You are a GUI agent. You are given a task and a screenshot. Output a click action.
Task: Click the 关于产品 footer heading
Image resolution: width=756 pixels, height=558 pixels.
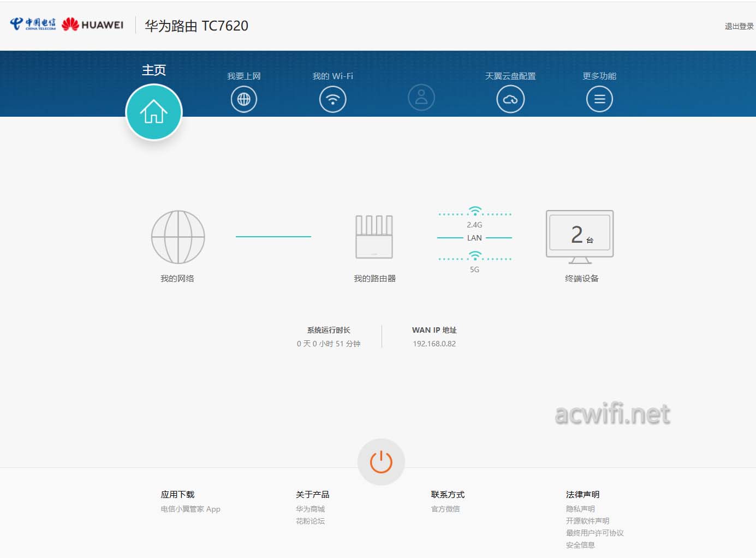click(x=312, y=494)
